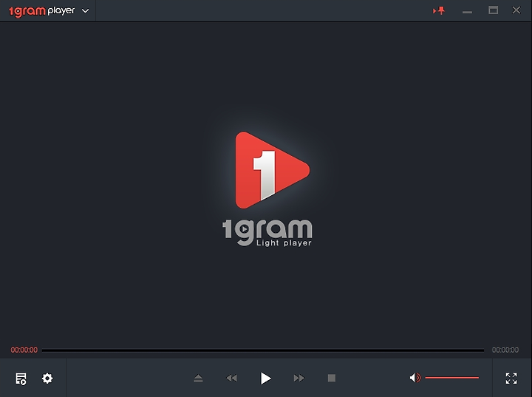Start playback with the play button
The height and width of the screenshot is (397, 532).
pyautogui.click(x=265, y=378)
